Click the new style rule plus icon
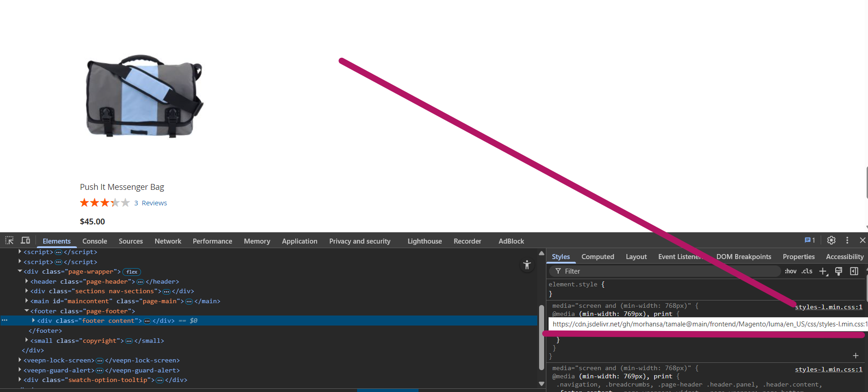 pos(823,271)
